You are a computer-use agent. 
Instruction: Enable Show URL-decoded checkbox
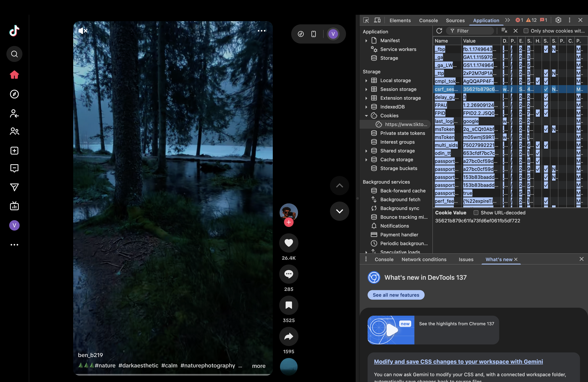(476, 213)
